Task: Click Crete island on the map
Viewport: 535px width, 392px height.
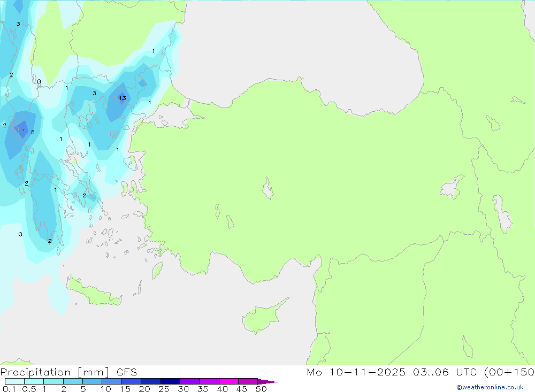Action: pyautogui.click(x=93, y=293)
